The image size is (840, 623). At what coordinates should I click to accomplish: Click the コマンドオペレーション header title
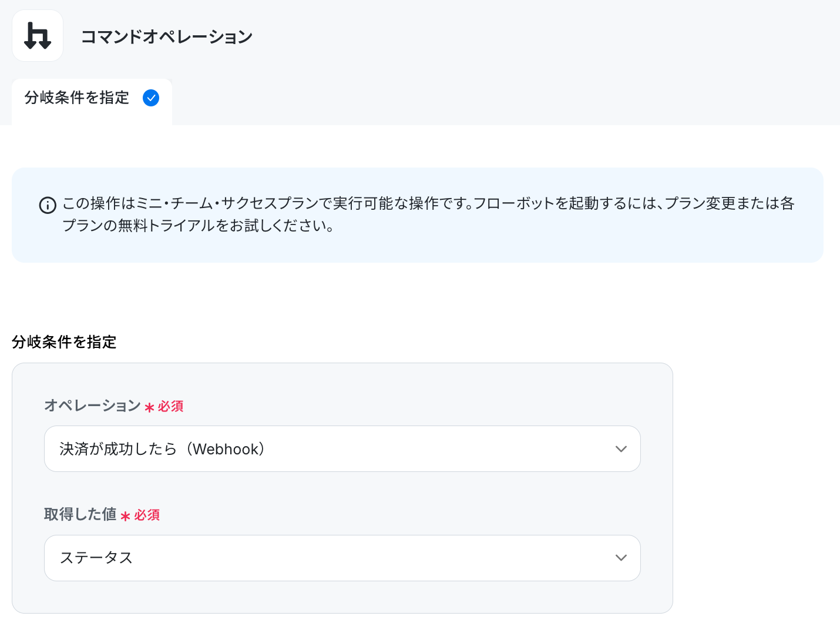[x=167, y=36]
